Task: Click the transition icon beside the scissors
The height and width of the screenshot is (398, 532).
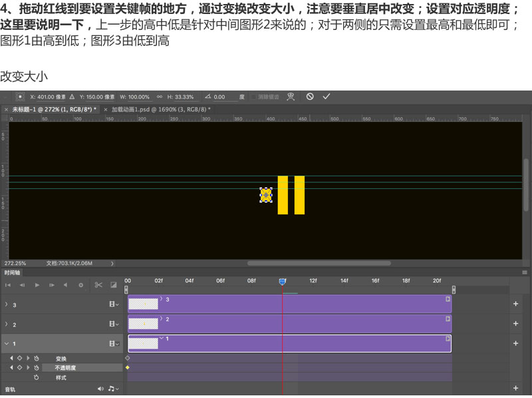Action: coord(114,285)
